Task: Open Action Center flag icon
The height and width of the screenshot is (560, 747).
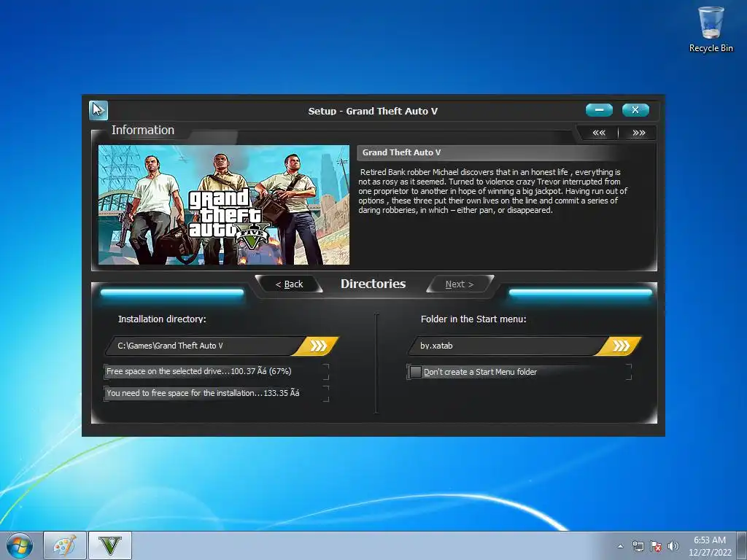Action: [x=656, y=546]
